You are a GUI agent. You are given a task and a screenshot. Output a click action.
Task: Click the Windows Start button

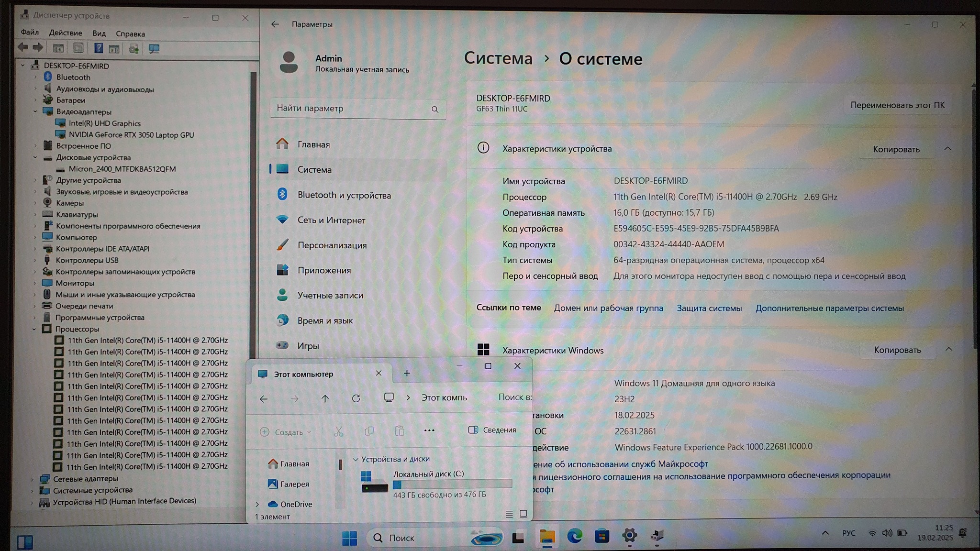pyautogui.click(x=349, y=538)
